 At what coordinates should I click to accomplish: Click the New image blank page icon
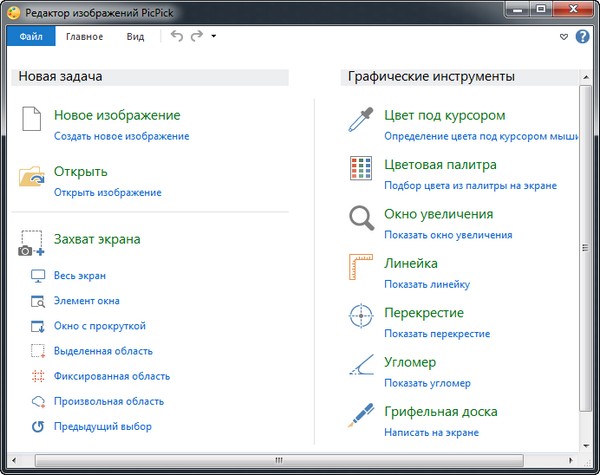click(x=31, y=122)
